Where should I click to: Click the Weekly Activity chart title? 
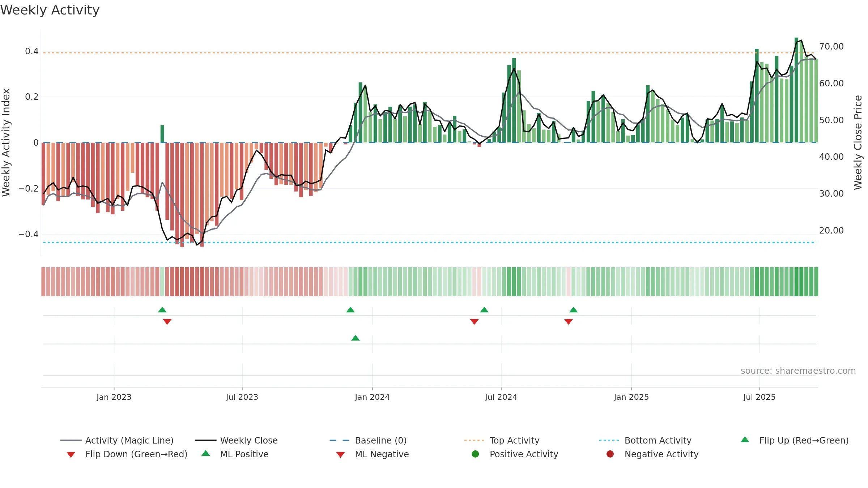tap(50, 10)
